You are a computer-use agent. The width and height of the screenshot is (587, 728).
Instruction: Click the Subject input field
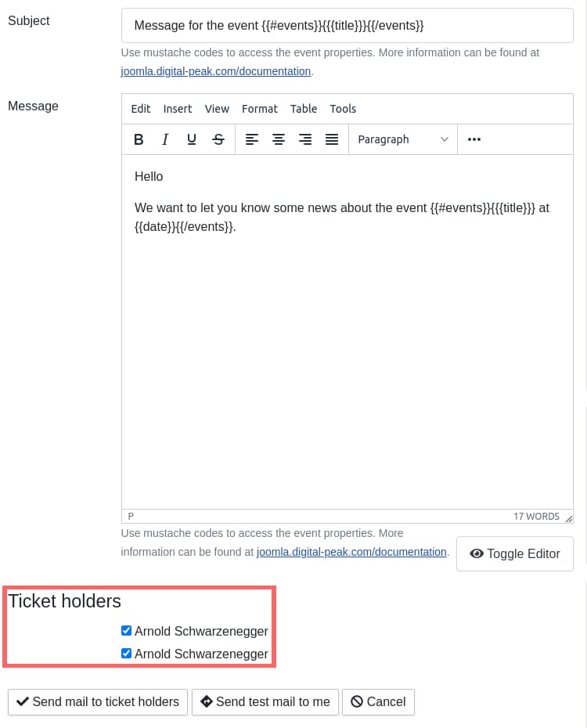[347, 26]
